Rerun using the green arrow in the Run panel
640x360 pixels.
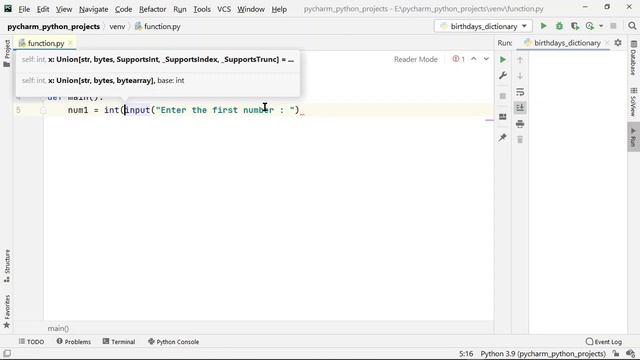point(503,60)
